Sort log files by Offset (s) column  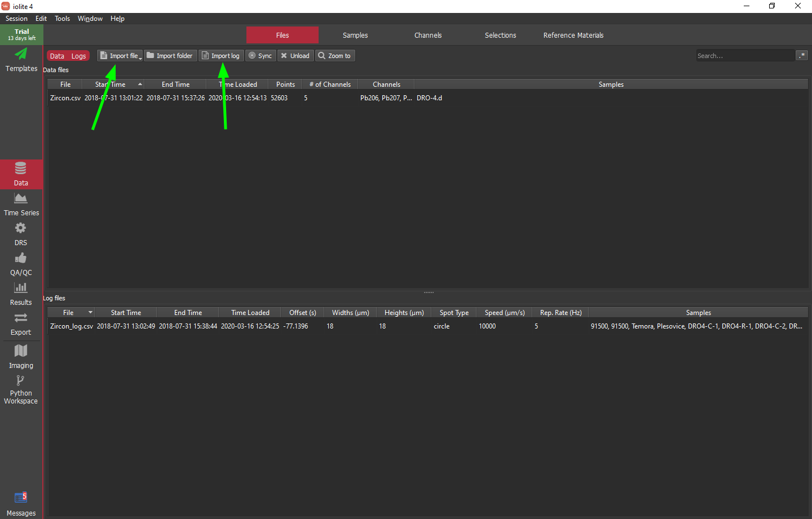[303, 313]
